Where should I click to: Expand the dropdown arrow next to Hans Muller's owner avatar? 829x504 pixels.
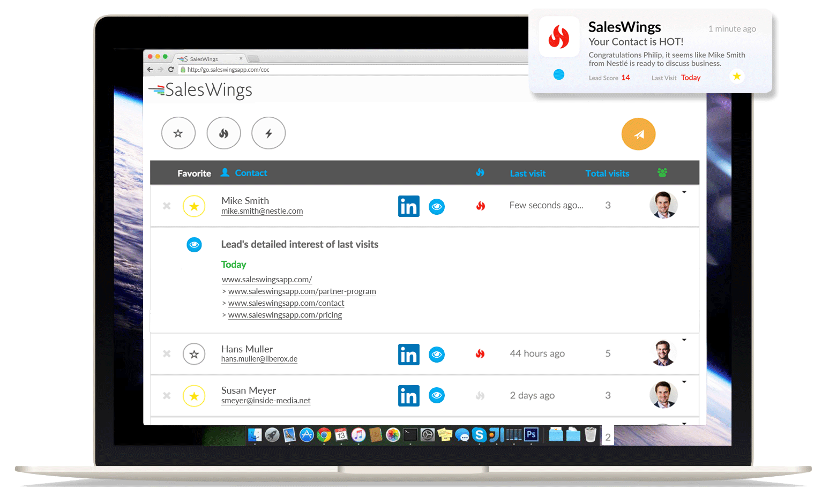684,340
